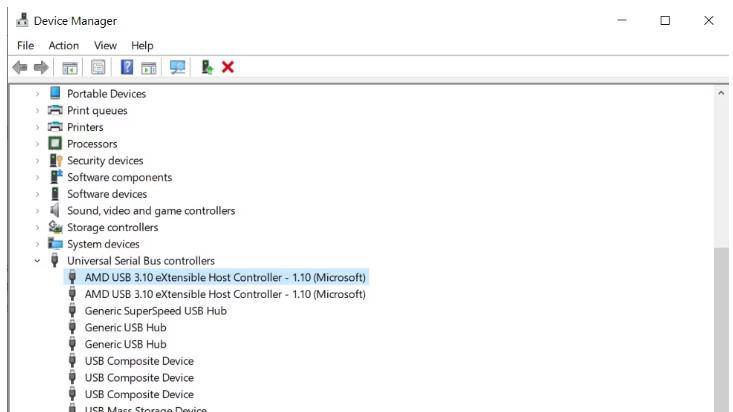Select the Storage controllers icon
733x412 pixels.
(x=55, y=227)
